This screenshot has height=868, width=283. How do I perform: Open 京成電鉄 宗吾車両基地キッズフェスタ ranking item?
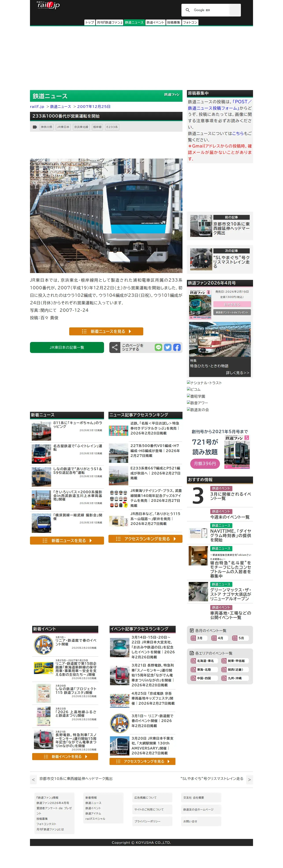142,700
